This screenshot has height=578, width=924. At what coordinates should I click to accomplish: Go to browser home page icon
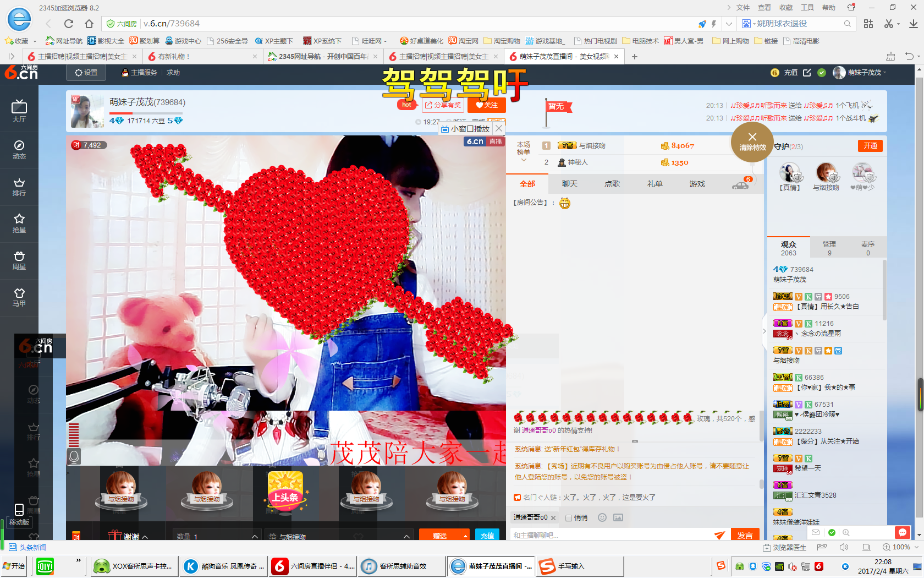[89, 24]
